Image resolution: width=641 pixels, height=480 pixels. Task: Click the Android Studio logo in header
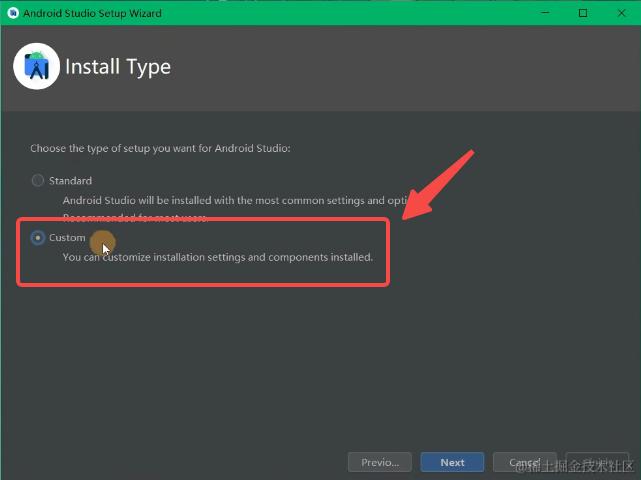coord(36,66)
